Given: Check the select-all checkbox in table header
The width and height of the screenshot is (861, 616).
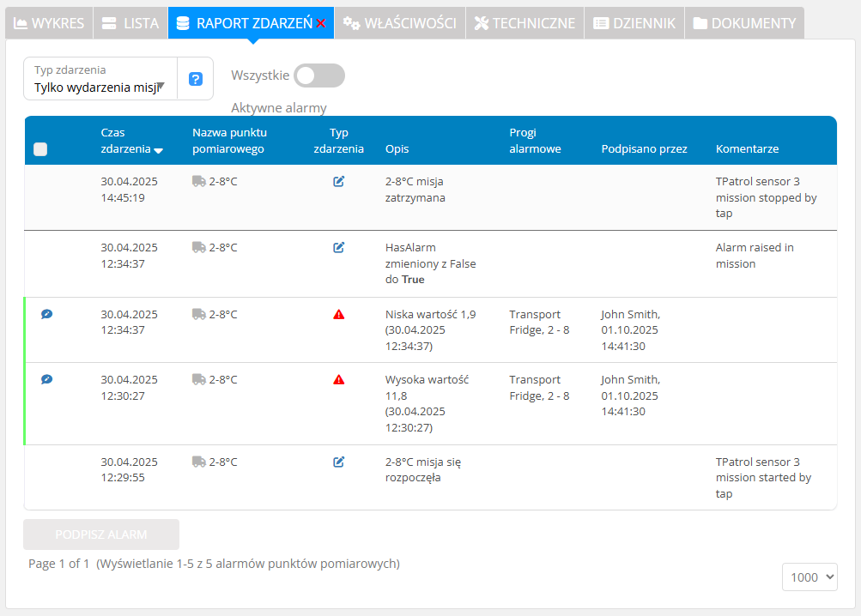Looking at the screenshot, I should [x=40, y=149].
